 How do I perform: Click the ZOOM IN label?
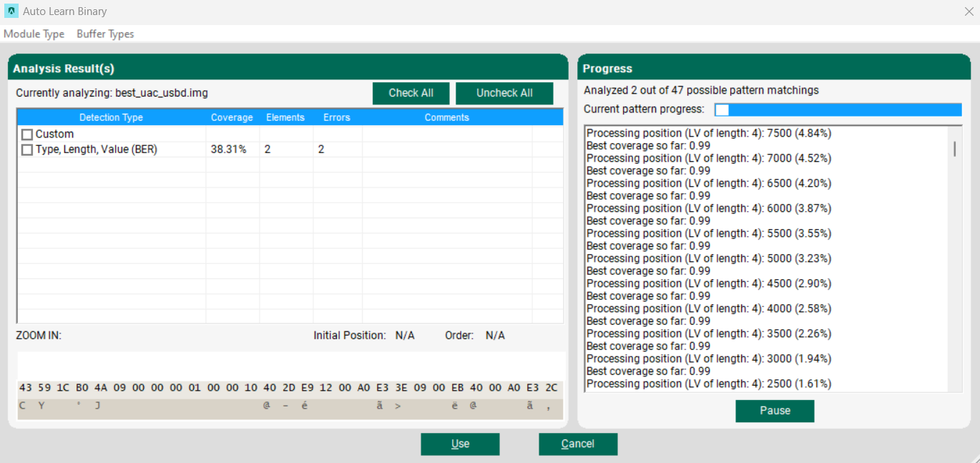pos(39,335)
